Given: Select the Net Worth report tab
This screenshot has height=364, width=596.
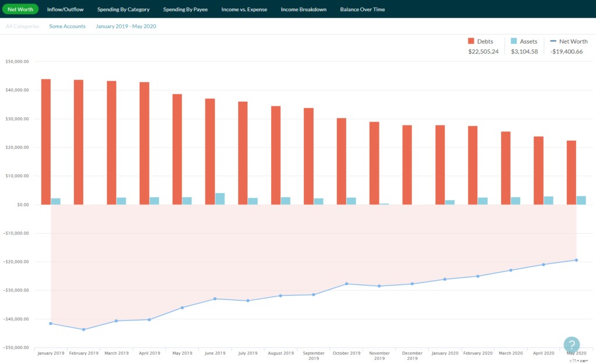Looking at the screenshot, I should [x=20, y=9].
